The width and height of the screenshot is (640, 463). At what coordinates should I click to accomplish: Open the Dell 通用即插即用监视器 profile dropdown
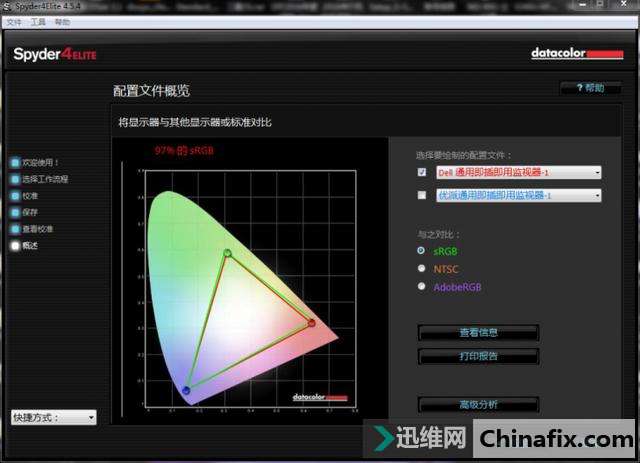[x=518, y=172]
